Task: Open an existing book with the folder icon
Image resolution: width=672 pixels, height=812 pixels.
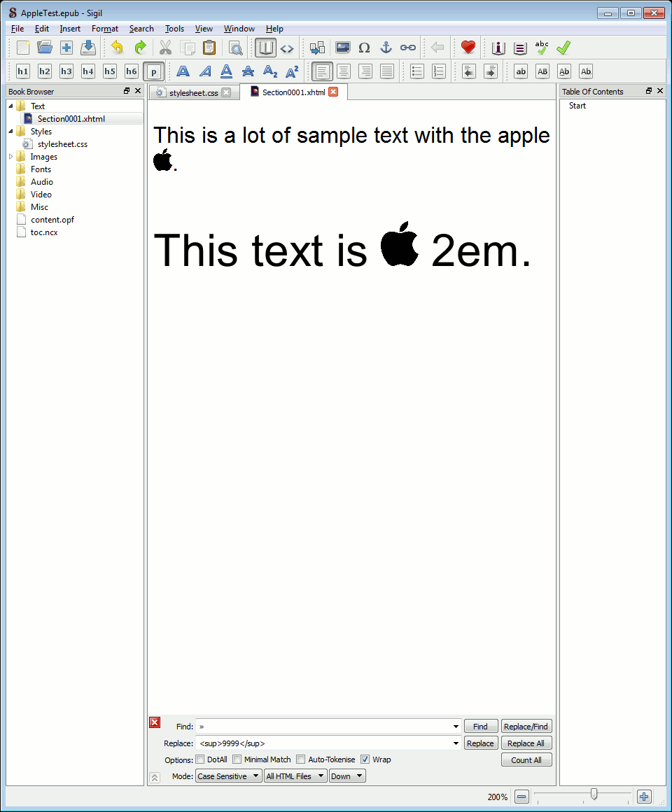Action: tap(45, 48)
